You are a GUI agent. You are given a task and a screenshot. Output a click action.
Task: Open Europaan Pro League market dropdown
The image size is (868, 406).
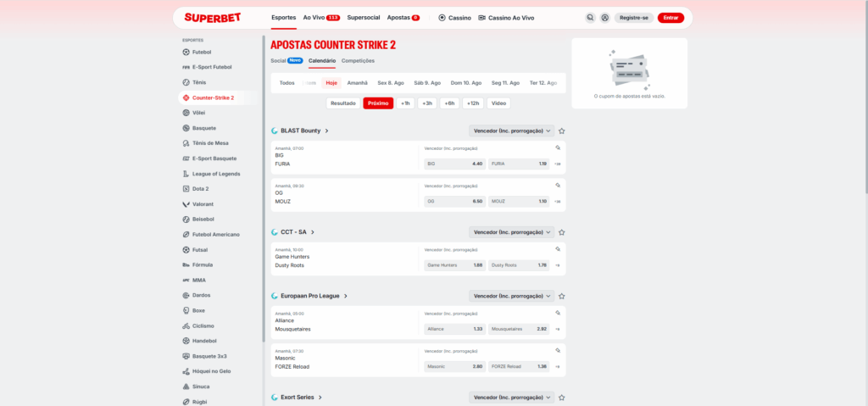click(511, 297)
